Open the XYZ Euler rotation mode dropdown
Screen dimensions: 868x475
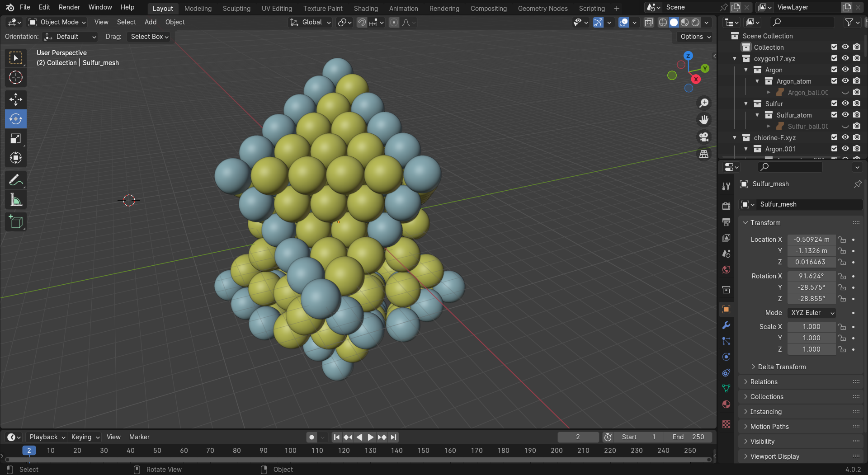click(x=811, y=313)
